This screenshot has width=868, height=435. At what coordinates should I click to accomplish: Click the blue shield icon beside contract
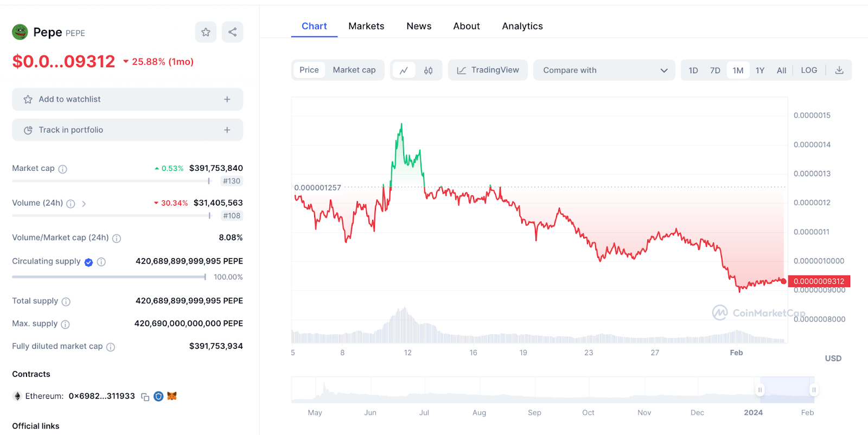coord(158,396)
